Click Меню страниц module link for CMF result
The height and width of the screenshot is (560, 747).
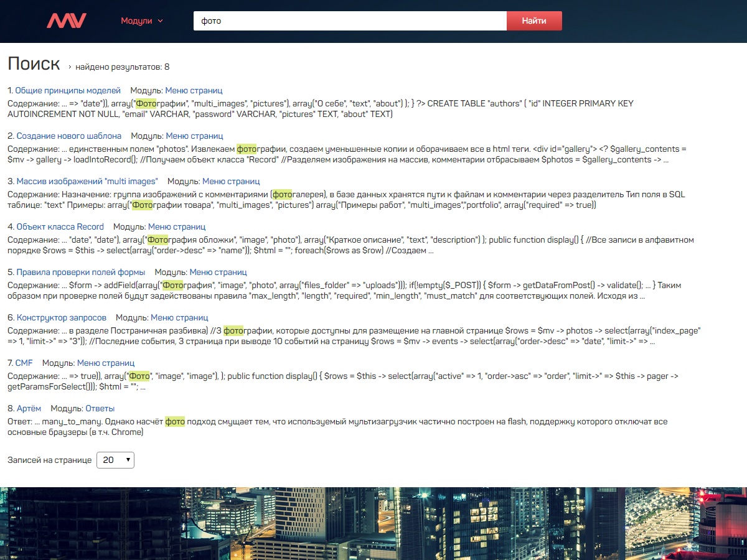coord(106,363)
